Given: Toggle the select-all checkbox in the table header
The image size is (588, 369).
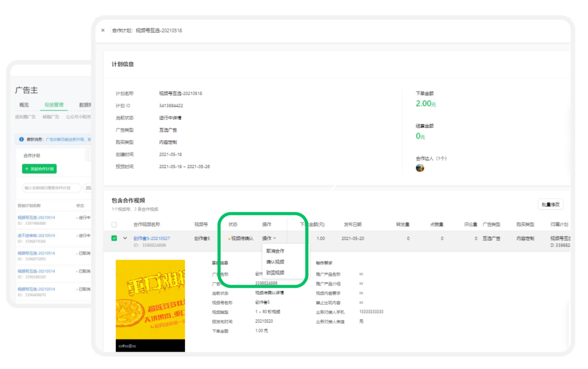Looking at the screenshot, I should [114, 224].
